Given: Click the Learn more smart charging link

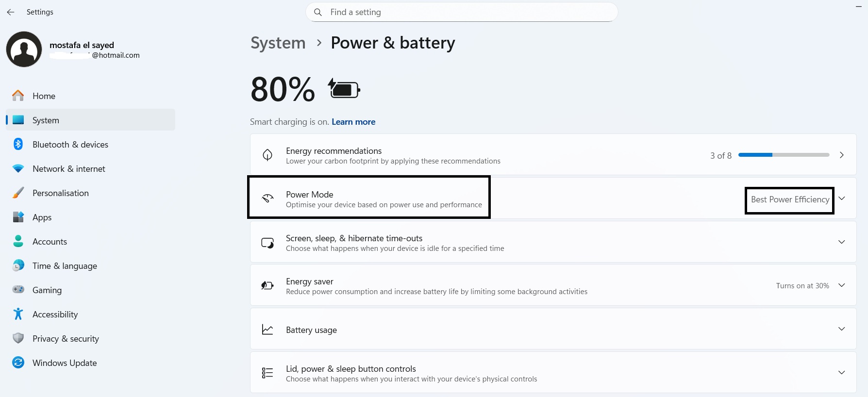Looking at the screenshot, I should (353, 122).
